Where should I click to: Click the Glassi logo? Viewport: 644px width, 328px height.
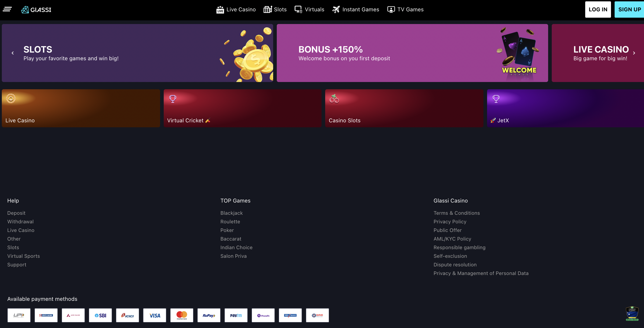36,10
